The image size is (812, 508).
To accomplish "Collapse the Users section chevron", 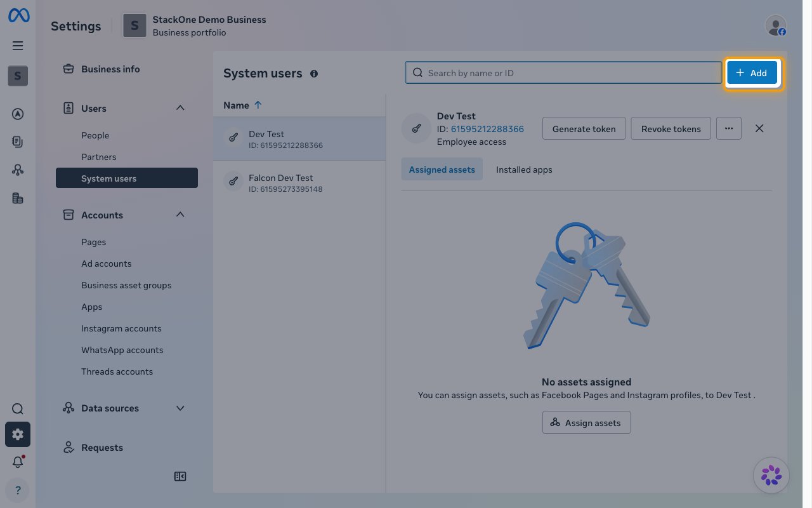I will (180, 108).
